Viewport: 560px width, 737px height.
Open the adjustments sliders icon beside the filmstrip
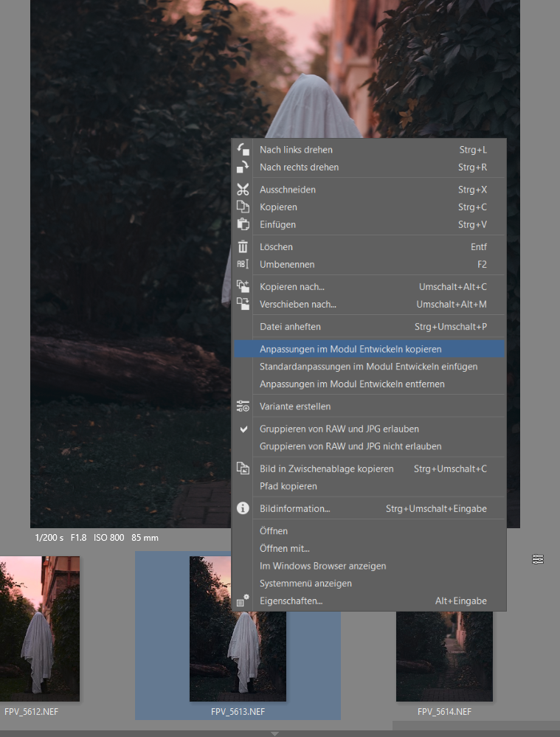pyautogui.click(x=538, y=560)
